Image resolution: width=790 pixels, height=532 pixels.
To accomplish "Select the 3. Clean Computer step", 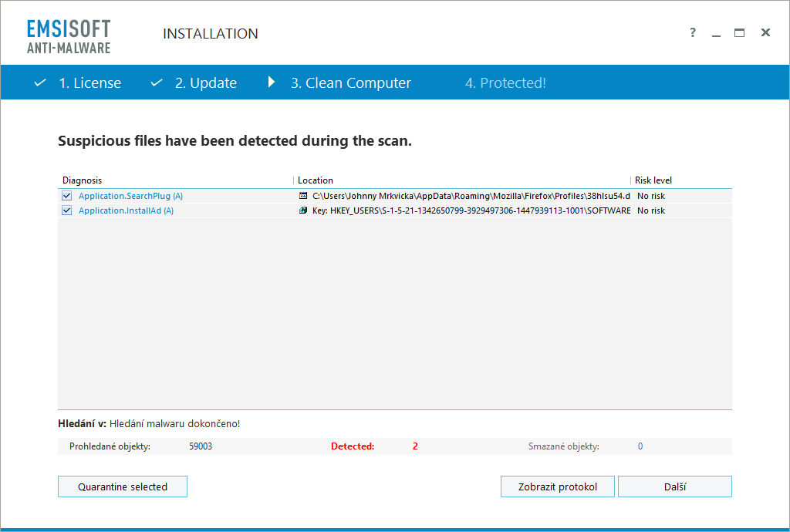I will pos(351,83).
